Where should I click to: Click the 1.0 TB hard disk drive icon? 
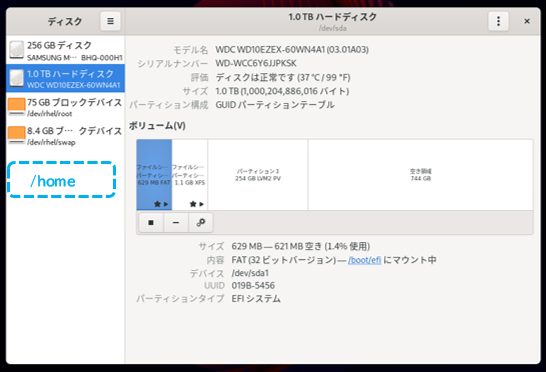[x=16, y=78]
